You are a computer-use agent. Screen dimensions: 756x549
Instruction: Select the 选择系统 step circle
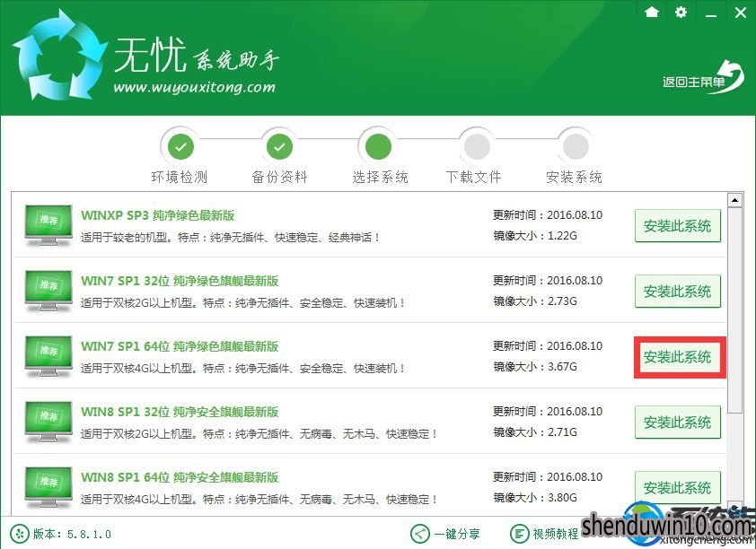378,146
